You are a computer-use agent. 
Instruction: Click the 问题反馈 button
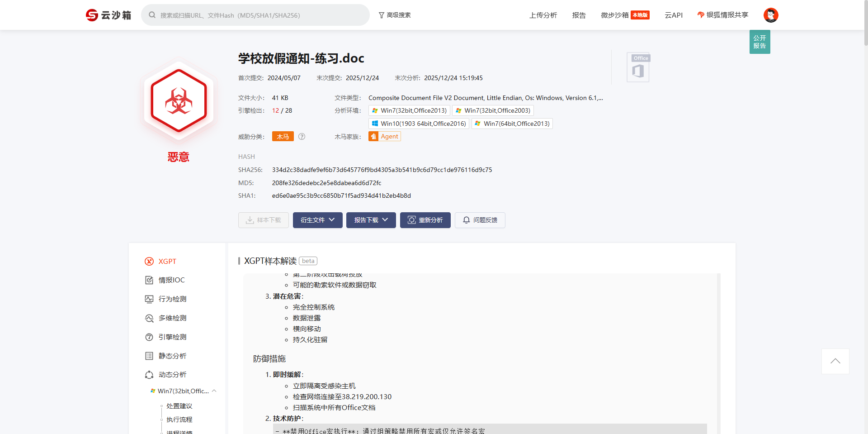[480, 220]
